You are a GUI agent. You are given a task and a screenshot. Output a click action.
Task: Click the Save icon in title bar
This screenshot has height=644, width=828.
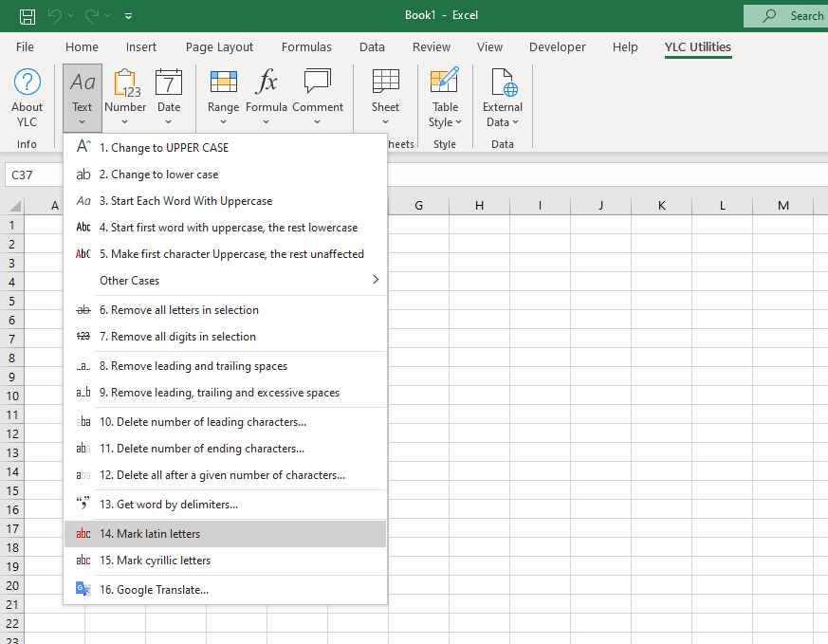click(x=28, y=15)
